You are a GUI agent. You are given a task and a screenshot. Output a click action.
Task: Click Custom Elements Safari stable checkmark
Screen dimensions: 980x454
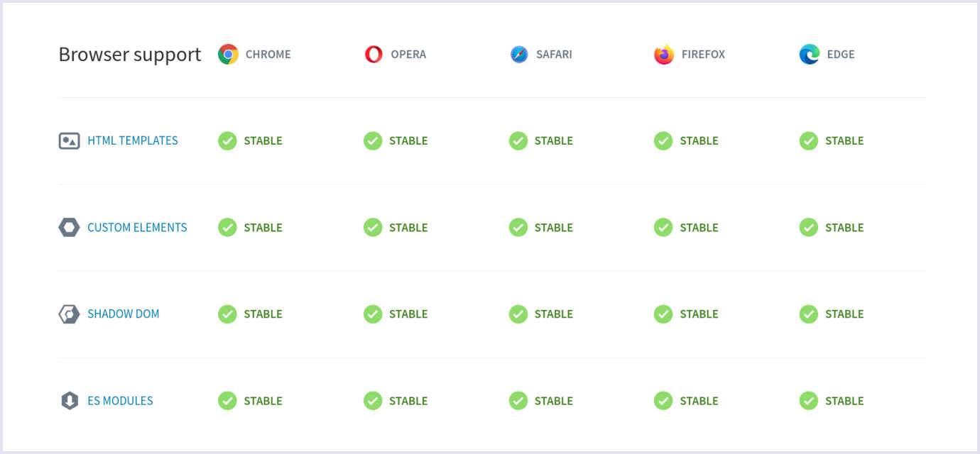click(x=518, y=227)
